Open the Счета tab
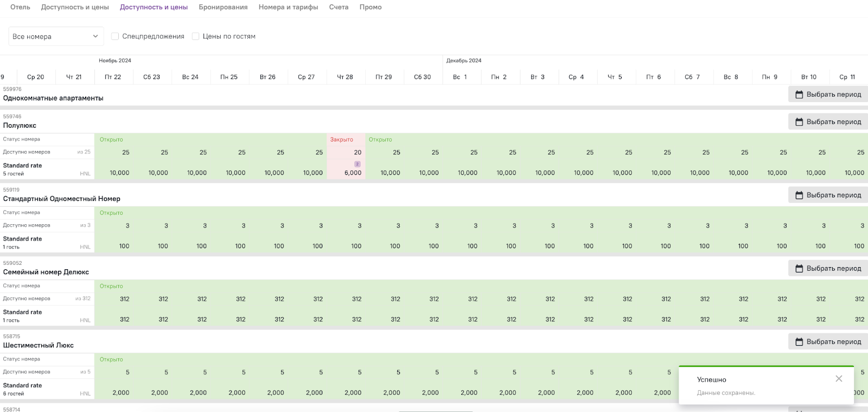 coord(339,7)
